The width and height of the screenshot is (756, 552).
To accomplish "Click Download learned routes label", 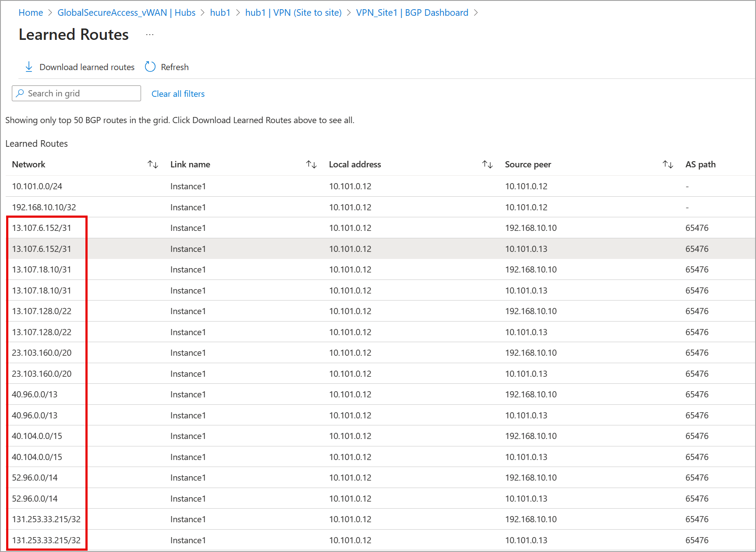I will pyautogui.click(x=87, y=67).
